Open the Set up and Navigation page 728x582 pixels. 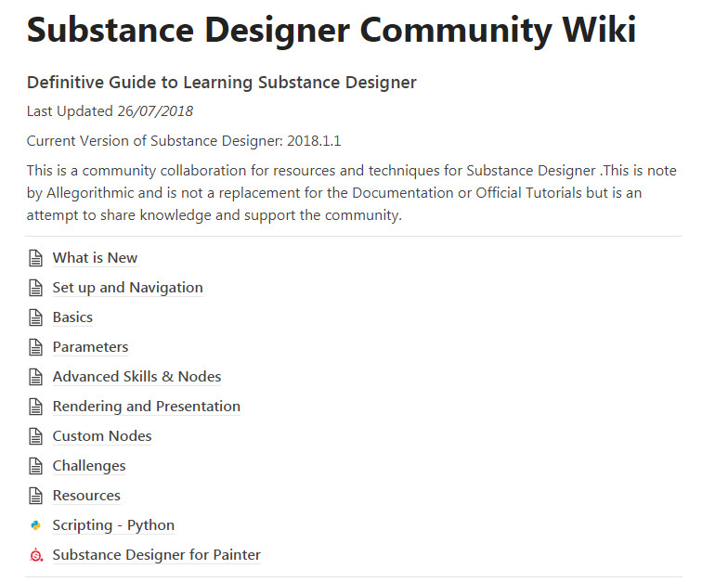tap(128, 288)
